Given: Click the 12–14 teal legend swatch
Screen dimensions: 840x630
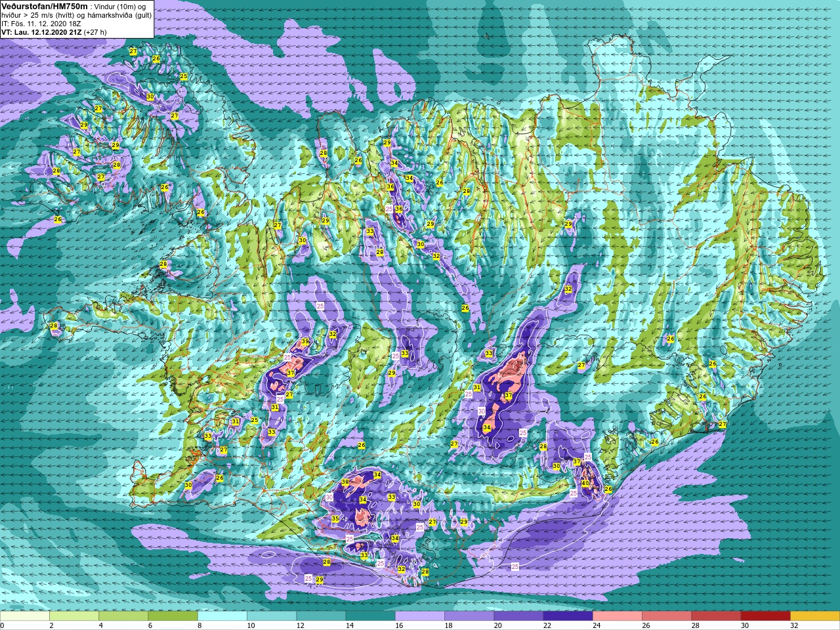Looking at the screenshot, I should coord(321,616).
